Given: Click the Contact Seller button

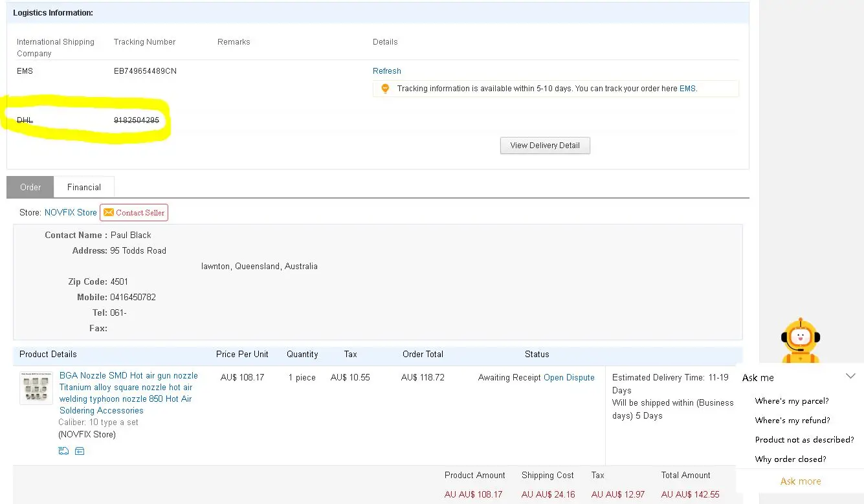Looking at the screenshot, I should click(134, 212).
